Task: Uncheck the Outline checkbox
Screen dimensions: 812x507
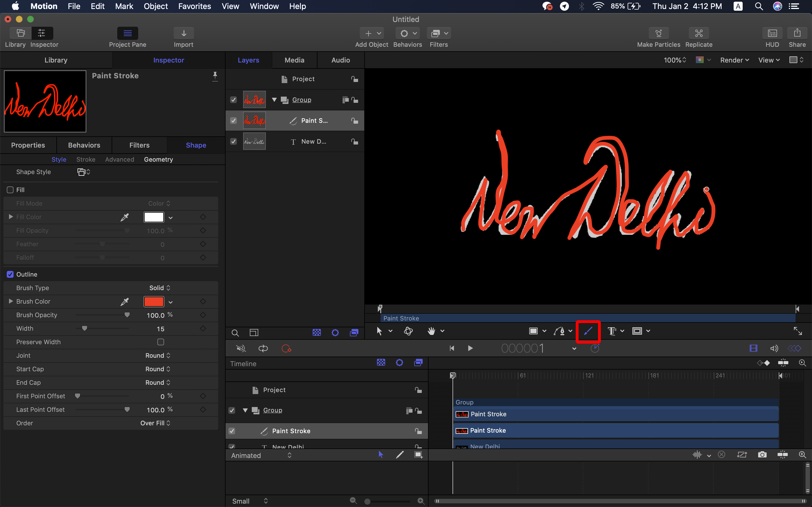Action: point(10,275)
